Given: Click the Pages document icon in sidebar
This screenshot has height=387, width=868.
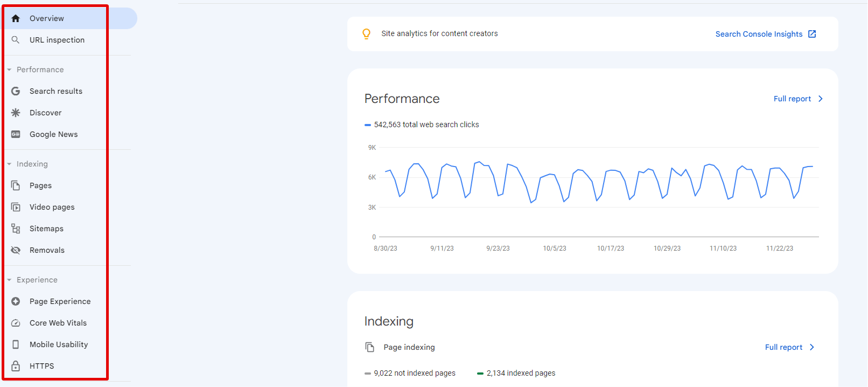Looking at the screenshot, I should [16, 185].
